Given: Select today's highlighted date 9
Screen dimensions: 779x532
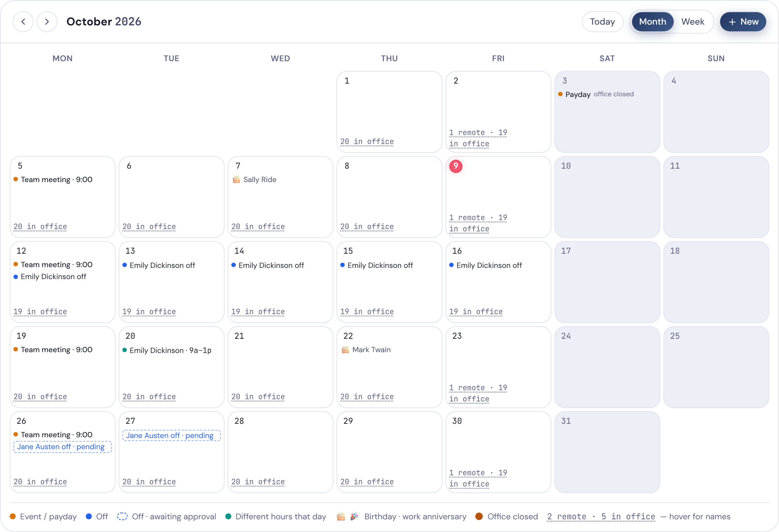Looking at the screenshot, I should point(456,166).
